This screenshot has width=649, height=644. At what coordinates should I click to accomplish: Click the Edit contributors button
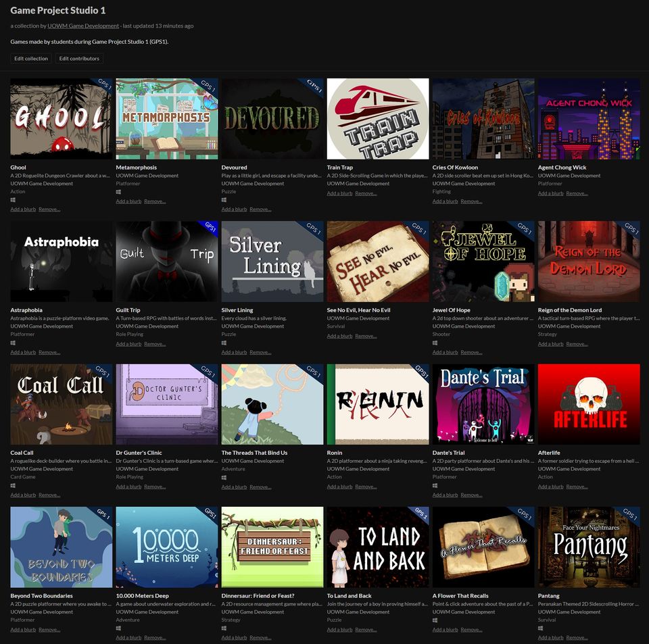pyautogui.click(x=79, y=58)
